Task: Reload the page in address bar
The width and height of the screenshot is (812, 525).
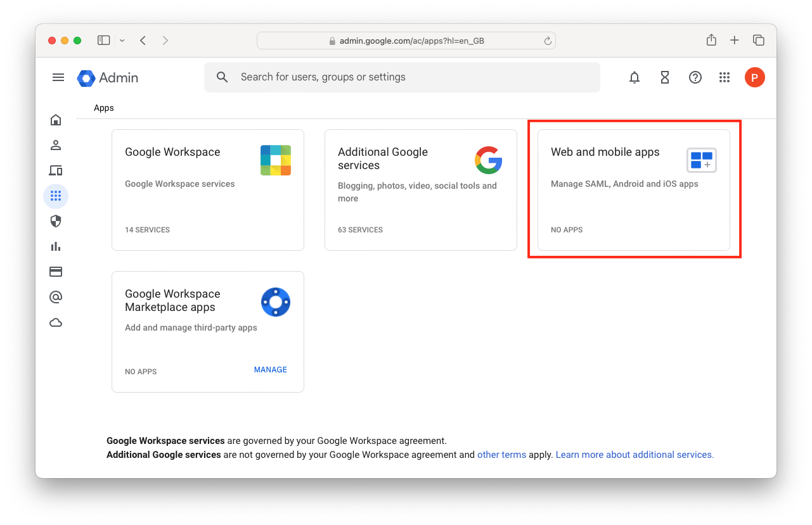Action: (548, 41)
